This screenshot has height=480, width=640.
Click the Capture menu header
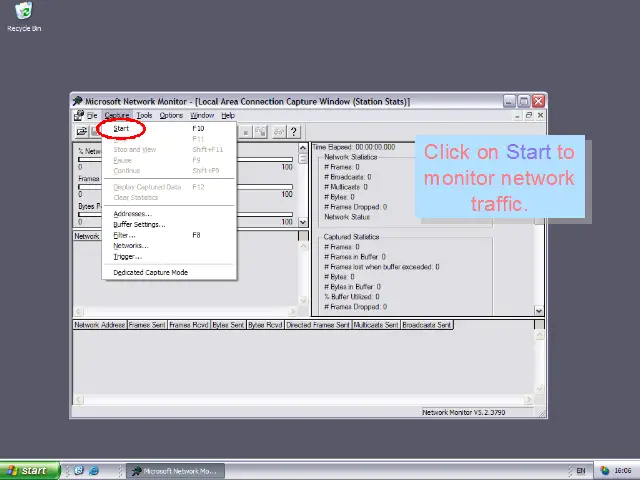[117, 116]
